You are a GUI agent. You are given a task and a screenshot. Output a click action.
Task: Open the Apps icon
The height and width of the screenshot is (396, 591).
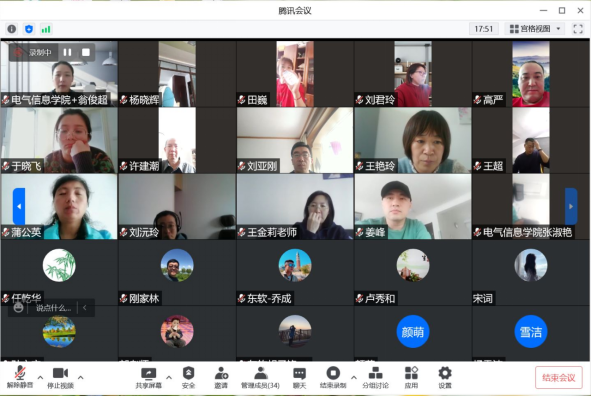(x=411, y=378)
